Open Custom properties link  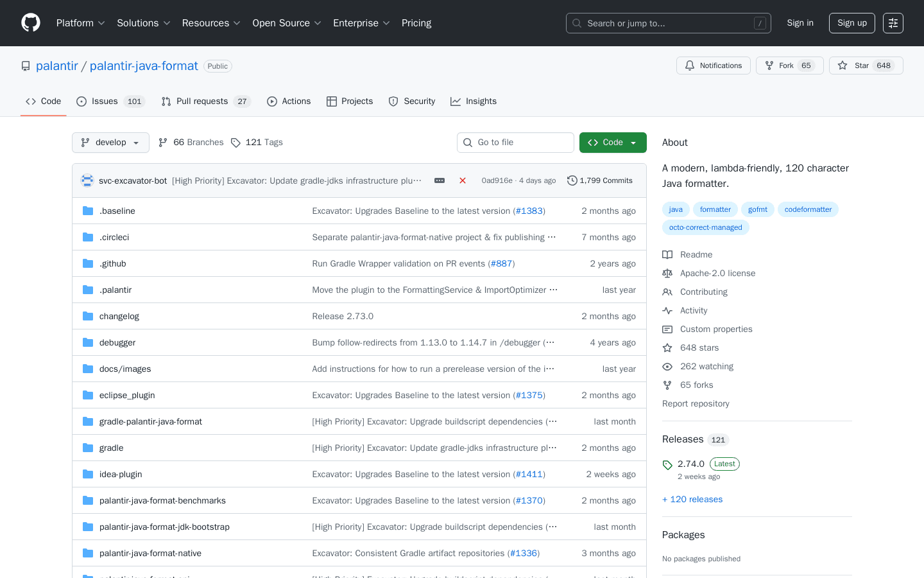tap(707, 329)
